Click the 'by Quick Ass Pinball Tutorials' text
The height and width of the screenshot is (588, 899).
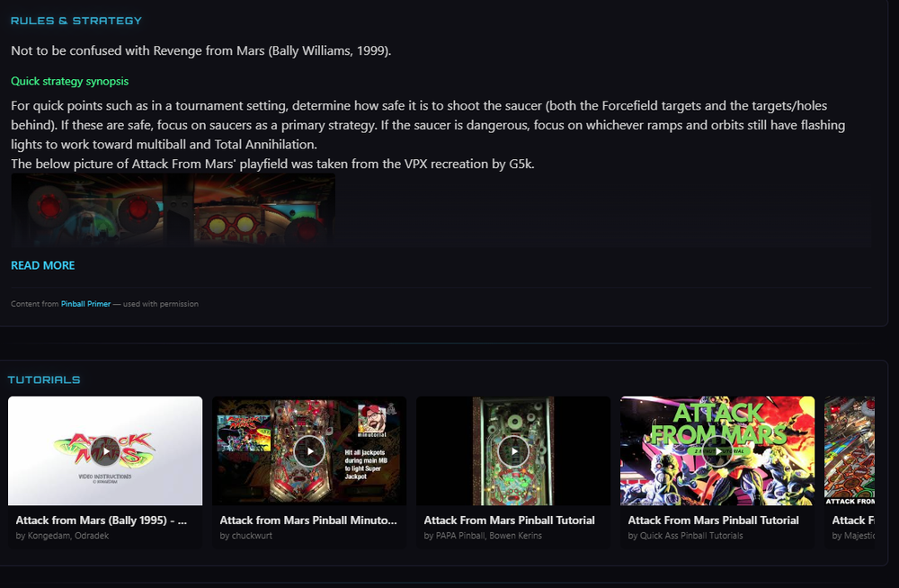[685, 536]
